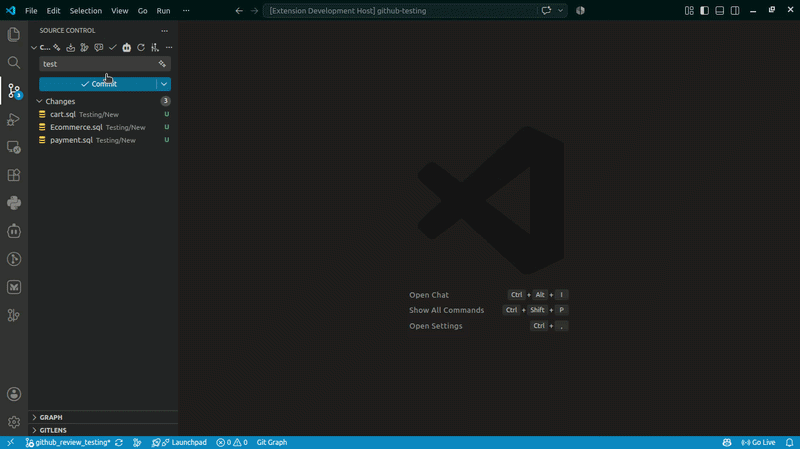800x449 pixels.
Task: Open Git Graph from status bar
Action: coord(271,442)
